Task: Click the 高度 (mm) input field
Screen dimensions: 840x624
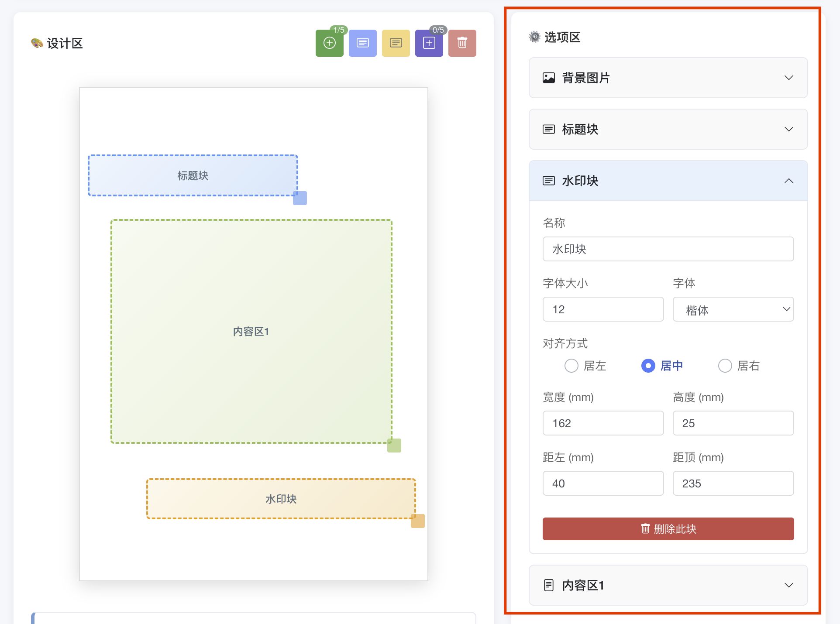Action: [733, 423]
